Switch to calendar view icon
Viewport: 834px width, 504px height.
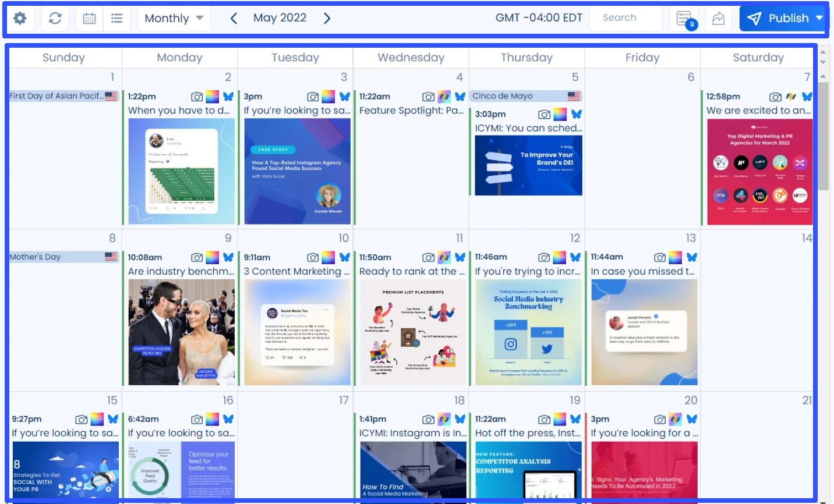[87, 18]
